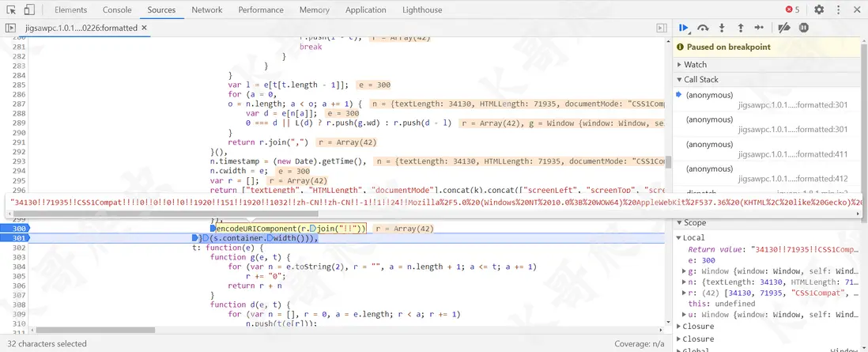The image size is (868, 352).
Task: Click the Step button arrow
Action: click(759, 28)
